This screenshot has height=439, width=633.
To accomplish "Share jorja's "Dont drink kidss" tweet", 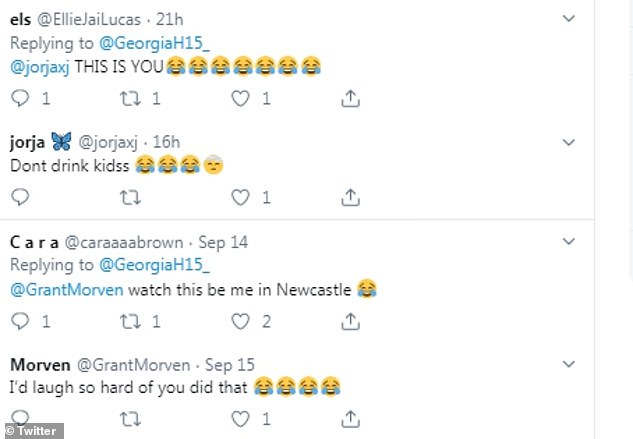I will [x=351, y=198].
